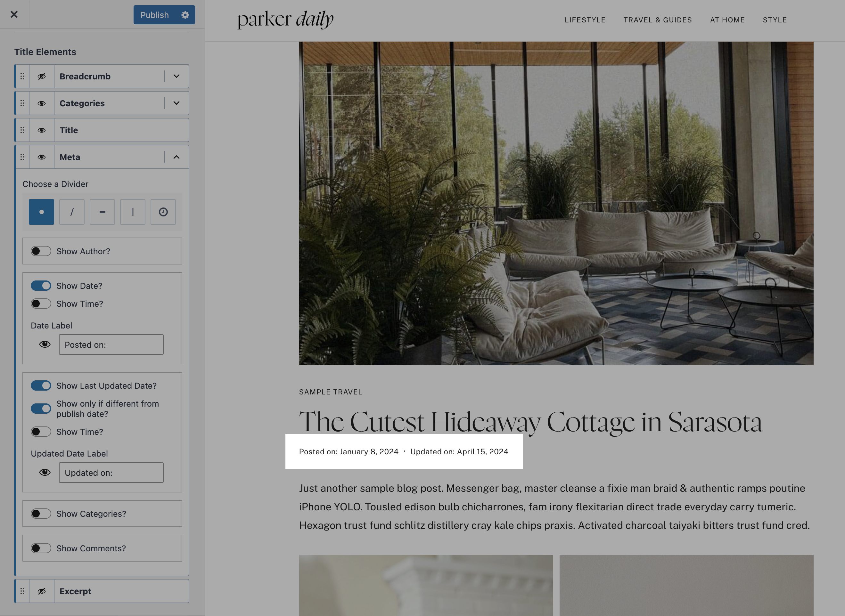The width and height of the screenshot is (845, 616).
Task: Go to Travel & Guides menu
Action: pos(658,20)
